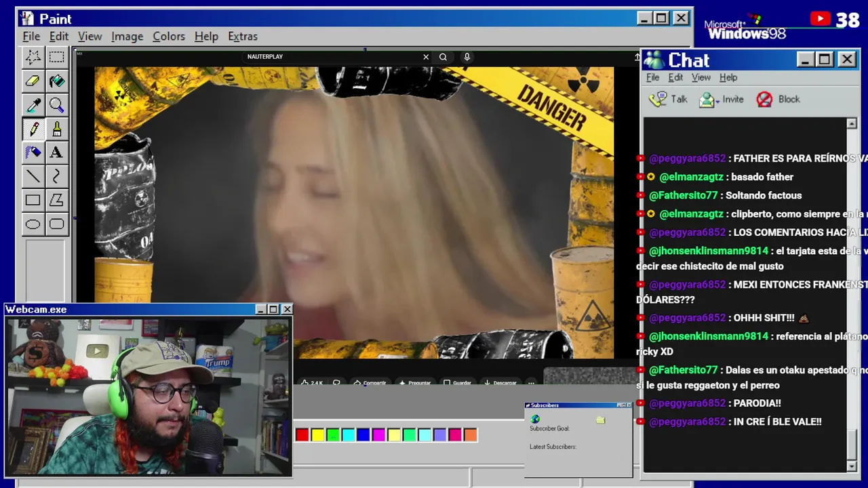The width and height of the screenshot is (868, 488).
Task: Select the Brush tool in Paint
Action: (x=56, y=129)
